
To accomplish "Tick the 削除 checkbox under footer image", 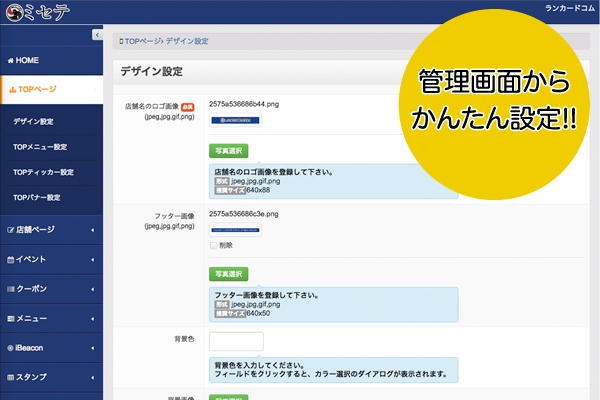I will coord(213,245).
